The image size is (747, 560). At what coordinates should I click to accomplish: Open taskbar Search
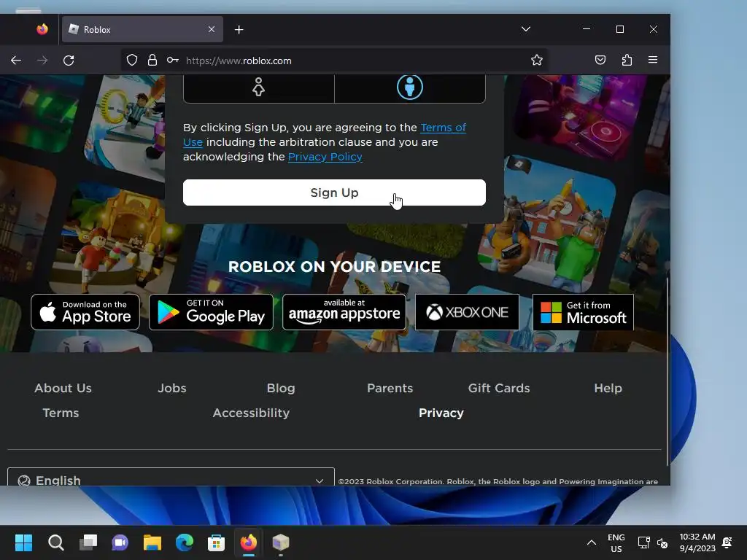(55, 542)
